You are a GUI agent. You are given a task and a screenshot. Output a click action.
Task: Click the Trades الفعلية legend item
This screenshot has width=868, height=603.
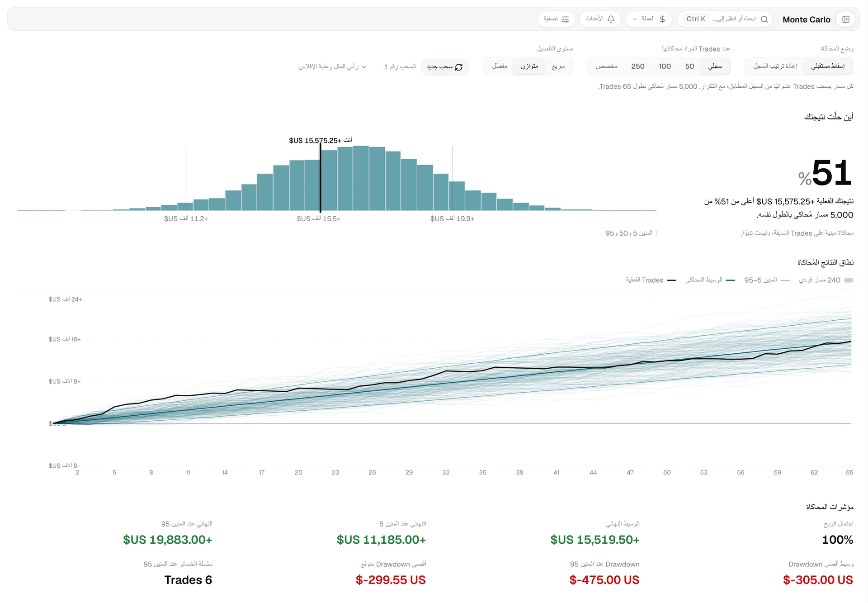(x=651, y=280)
